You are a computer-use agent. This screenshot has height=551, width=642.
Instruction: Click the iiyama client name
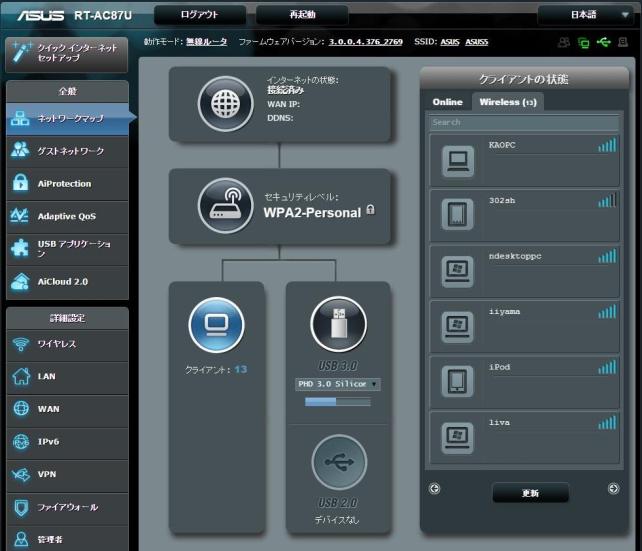(504, 312)
